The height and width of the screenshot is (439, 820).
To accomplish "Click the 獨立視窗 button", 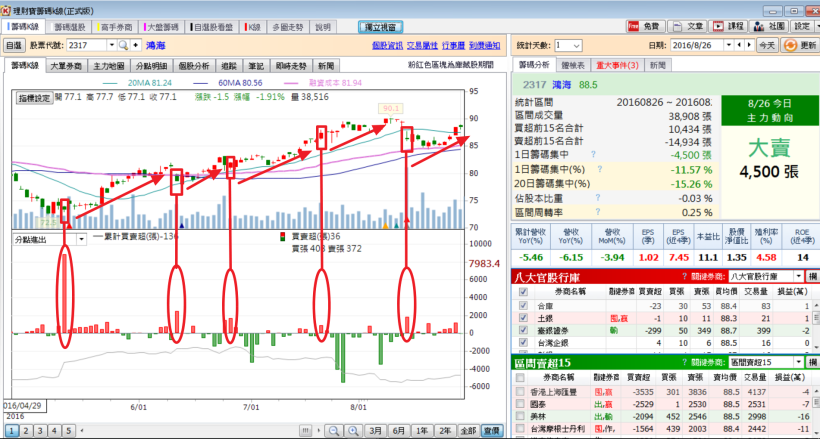I will pyautogui.click(x=380, y=27).
